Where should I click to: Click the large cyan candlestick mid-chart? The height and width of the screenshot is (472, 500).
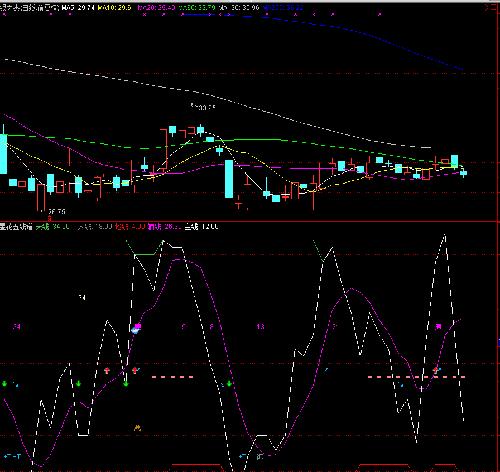pyautogui.click(x=229, y=179)
